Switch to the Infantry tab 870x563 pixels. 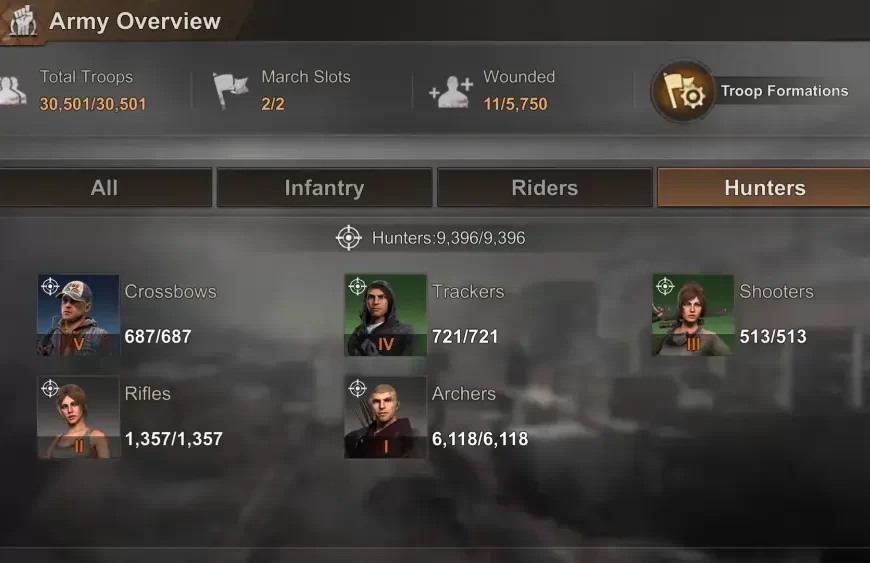[x=325, y=187]
